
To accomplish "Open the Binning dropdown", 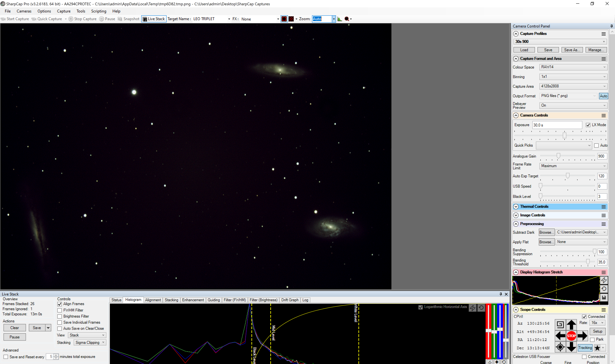I will point(573,77).
